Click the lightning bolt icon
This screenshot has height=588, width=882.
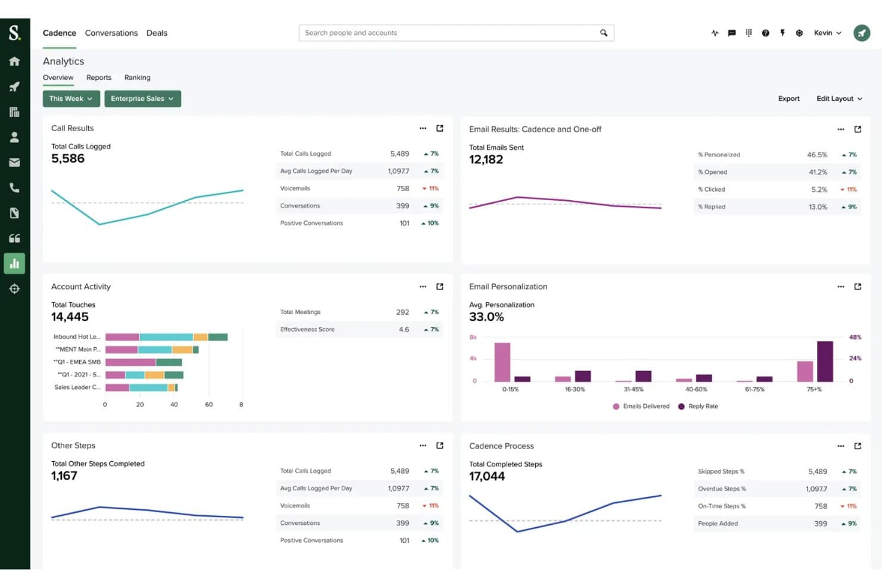pos(782,33)
